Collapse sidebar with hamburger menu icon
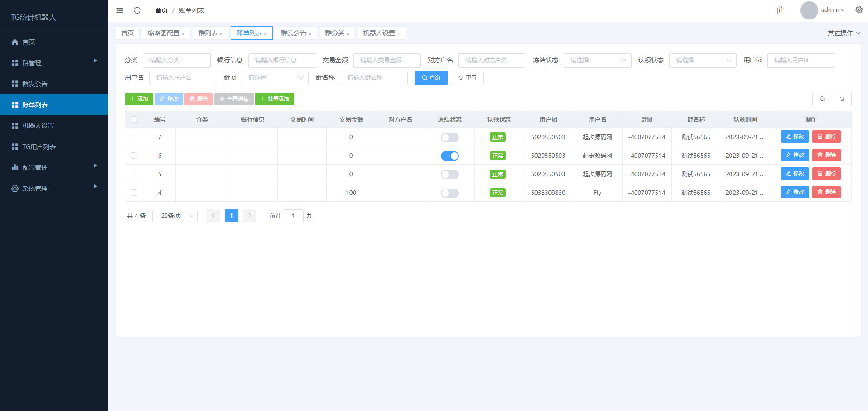This screenshot has width=868, height=411. tap(119, 10)
